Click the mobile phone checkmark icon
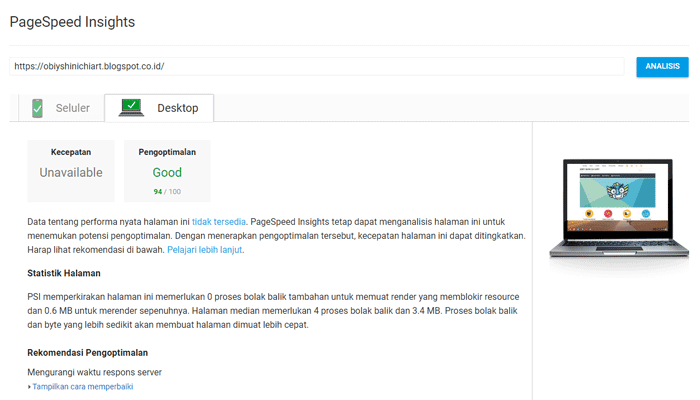700x400 pixels. pos(38,108)
